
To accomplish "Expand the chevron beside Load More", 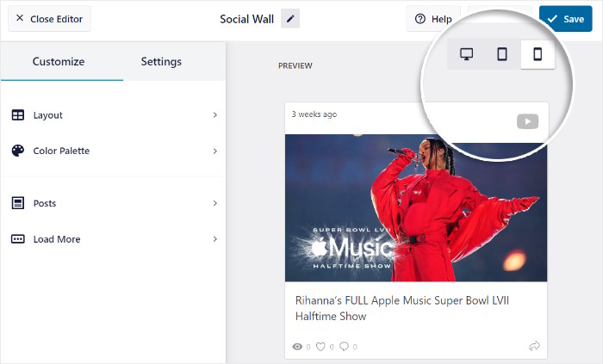I will (x=215, y=239).
